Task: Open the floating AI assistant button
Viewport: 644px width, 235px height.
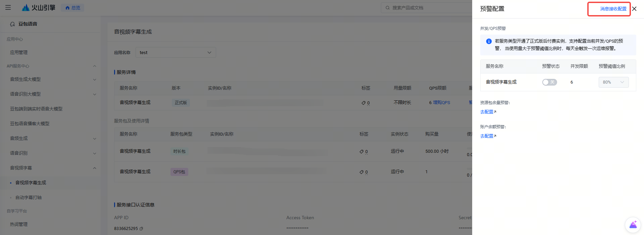Action: [x=633, y=225]
